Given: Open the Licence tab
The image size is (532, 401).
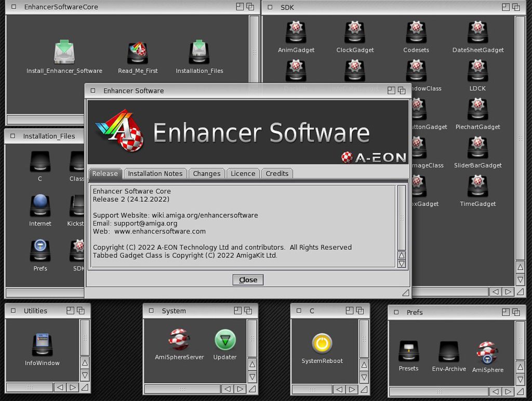Looking at the screenshot, I should point(243,174).
